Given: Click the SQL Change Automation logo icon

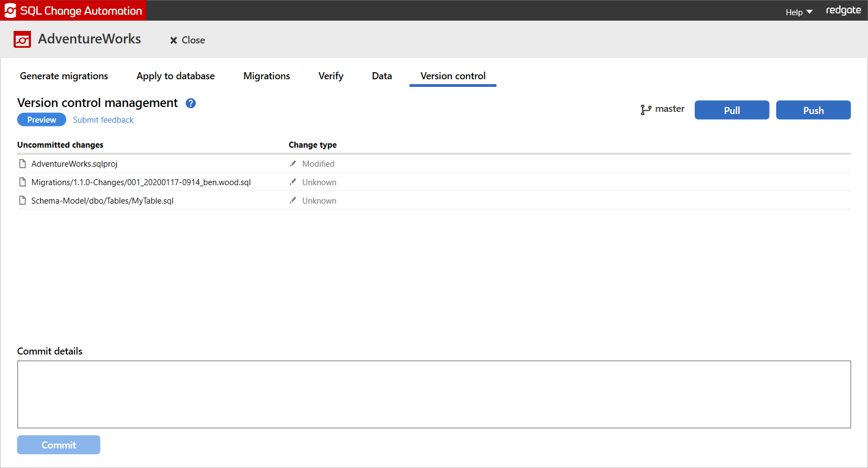Looking at the screenshot, I should coord(10,11).
